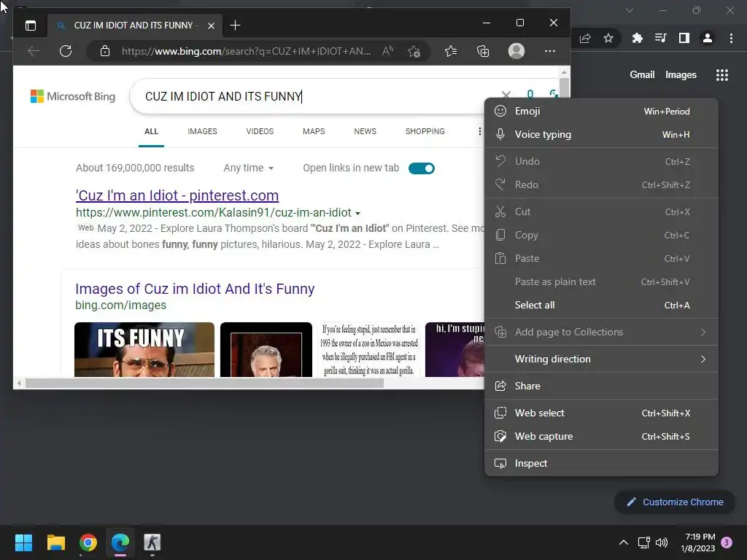Toggle Open links in new tab switch
The width and height of the screenshot is (747, 560).
coord(422,168)
